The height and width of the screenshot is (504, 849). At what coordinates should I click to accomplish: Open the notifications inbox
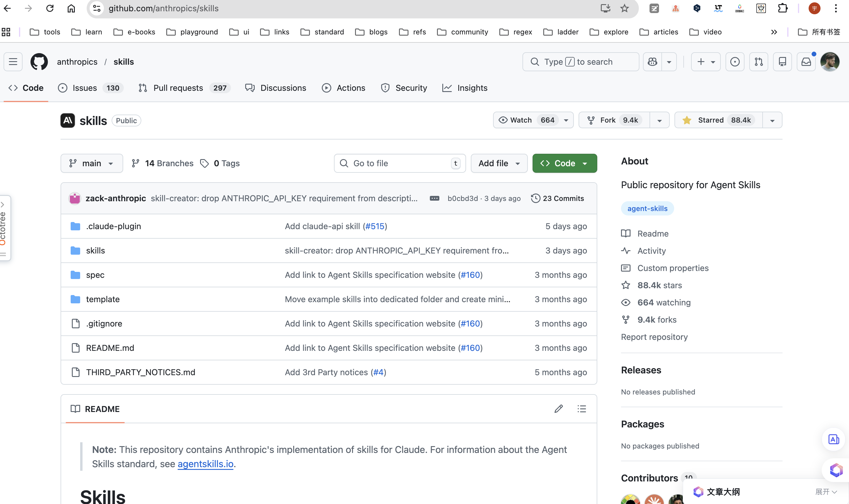pos(806,62)
